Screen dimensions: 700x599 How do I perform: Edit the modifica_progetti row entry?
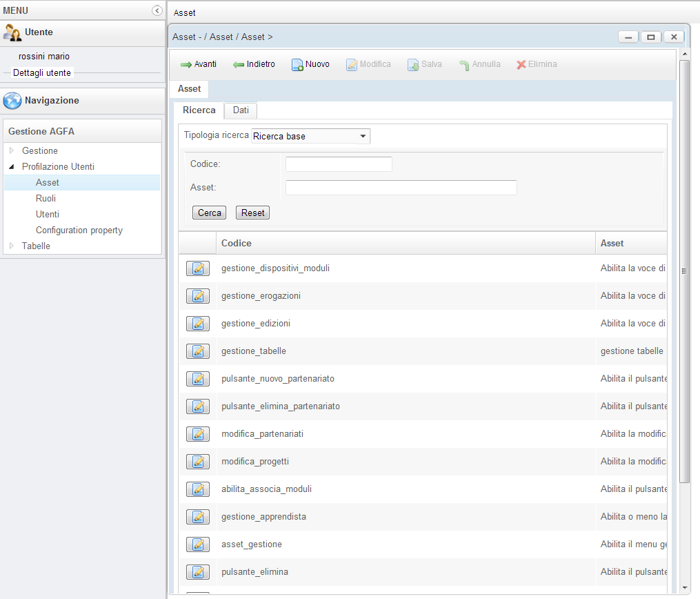198,462
